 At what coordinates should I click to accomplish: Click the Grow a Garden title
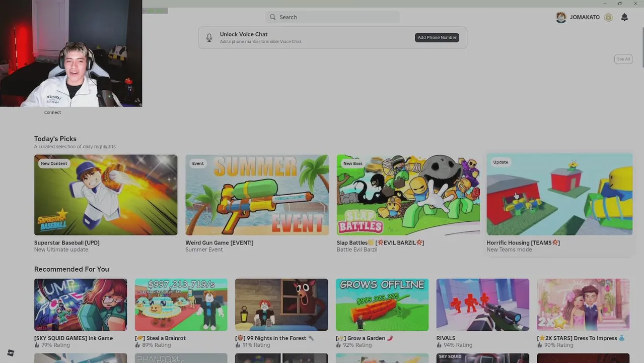pyautogui.click(x=365, y=338)
